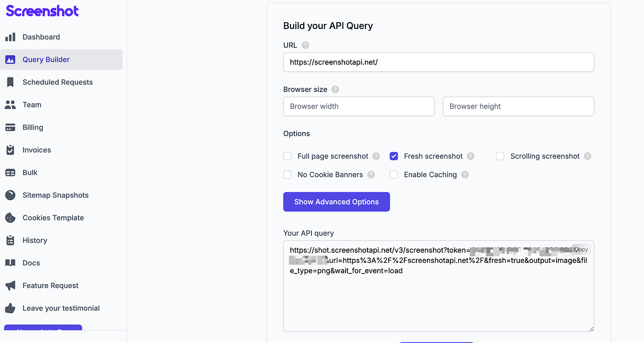The height and width of the screenshot is (343, 644).
Task: Open the Sitemap Snapshots menu item
Action: click(55, 195)
